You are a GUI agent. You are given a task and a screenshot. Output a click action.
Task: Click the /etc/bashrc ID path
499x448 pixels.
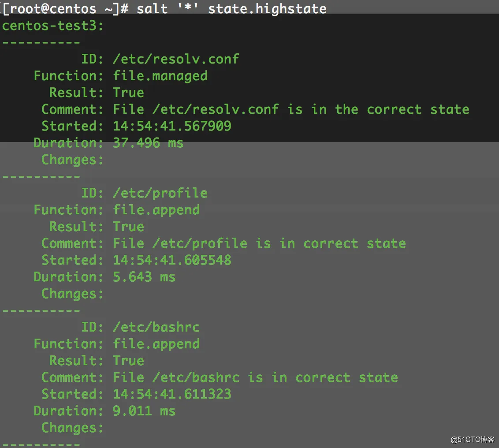(156, 327)
